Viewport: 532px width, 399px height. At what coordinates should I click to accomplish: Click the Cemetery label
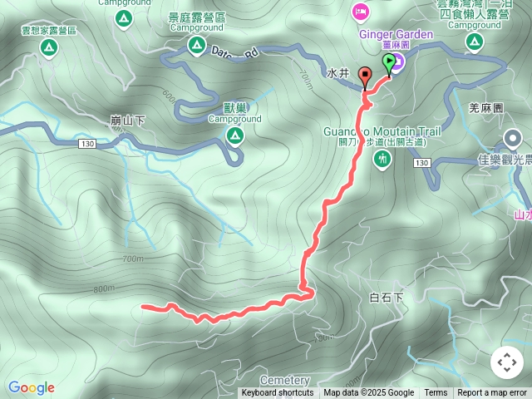click(285, 381)
